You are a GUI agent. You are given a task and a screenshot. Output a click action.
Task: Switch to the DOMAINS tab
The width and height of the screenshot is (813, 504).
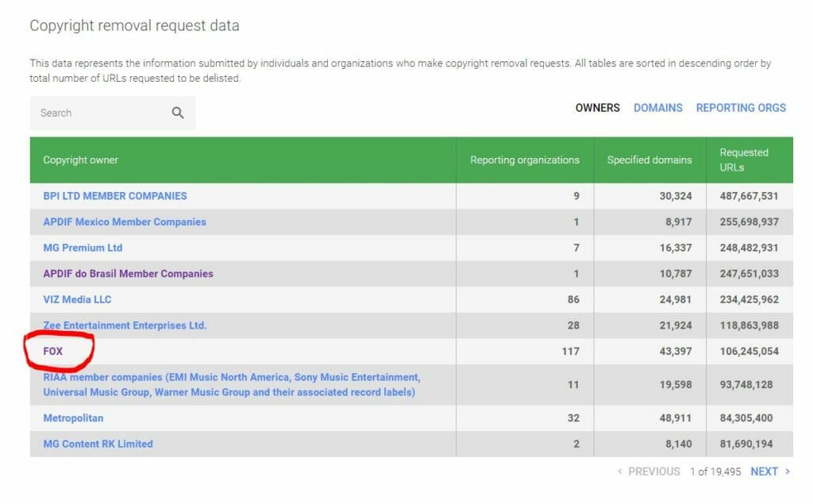click(x=657, y=107)
